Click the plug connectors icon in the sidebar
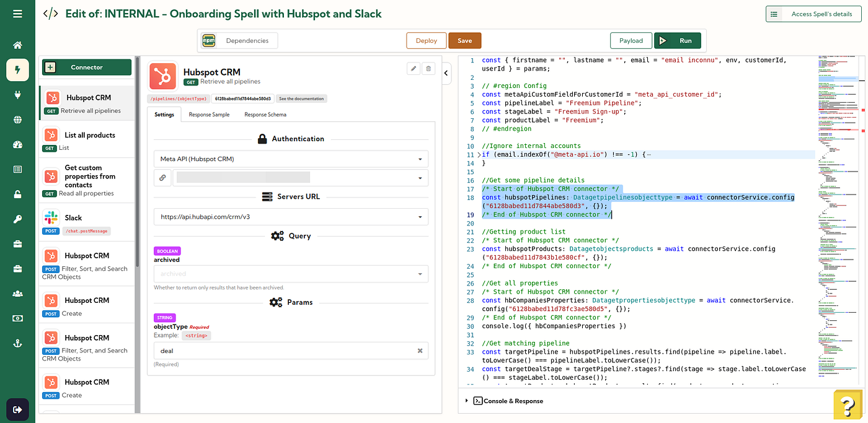This screenshot has height=423, width=868. tap(17, 95)
